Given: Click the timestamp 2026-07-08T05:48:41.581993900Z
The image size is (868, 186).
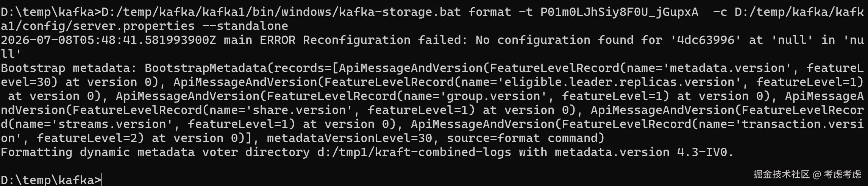Looking at the screenshot, I should 108,40.
